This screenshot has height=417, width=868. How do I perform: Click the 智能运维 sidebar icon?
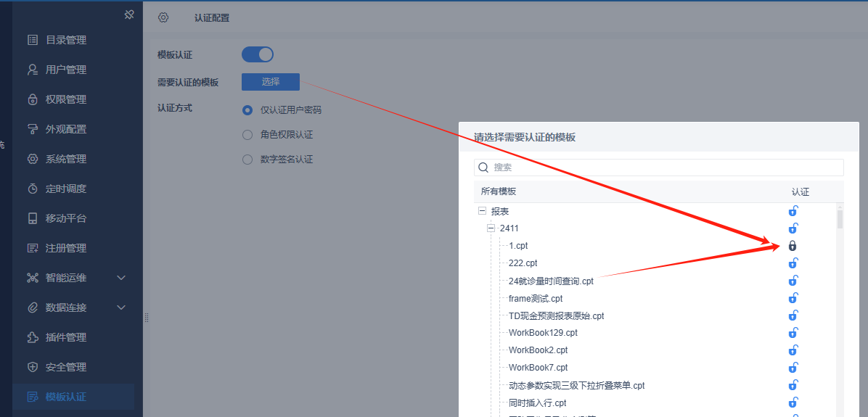pos(33,278)
